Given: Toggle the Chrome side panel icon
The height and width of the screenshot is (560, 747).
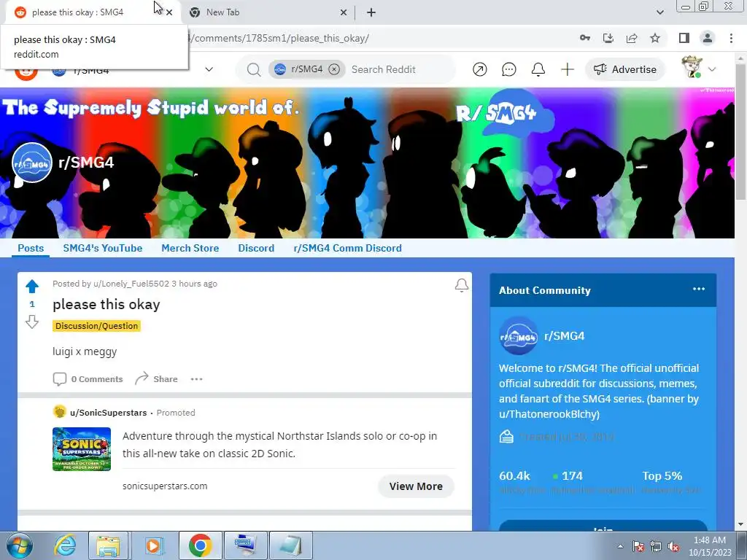Looking at the screenshot, I should [x=684, y=38].
